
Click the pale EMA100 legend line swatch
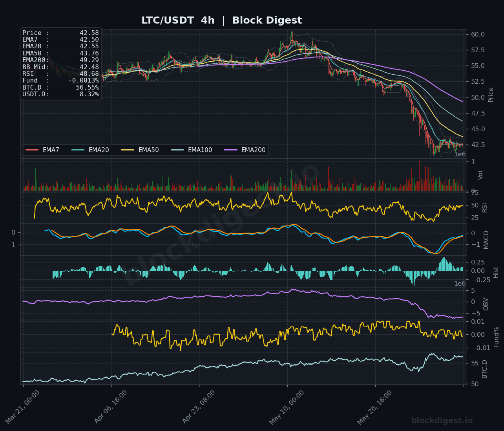pos(177,150)
